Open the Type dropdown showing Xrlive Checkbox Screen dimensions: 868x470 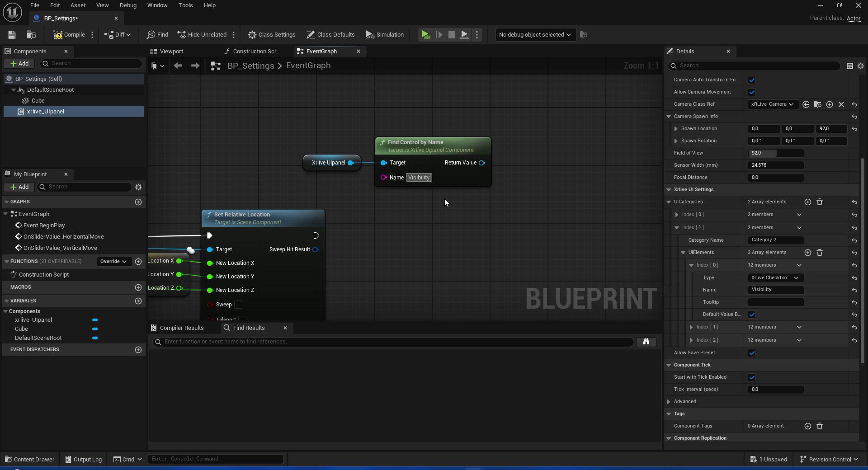[x=775, y=278]
